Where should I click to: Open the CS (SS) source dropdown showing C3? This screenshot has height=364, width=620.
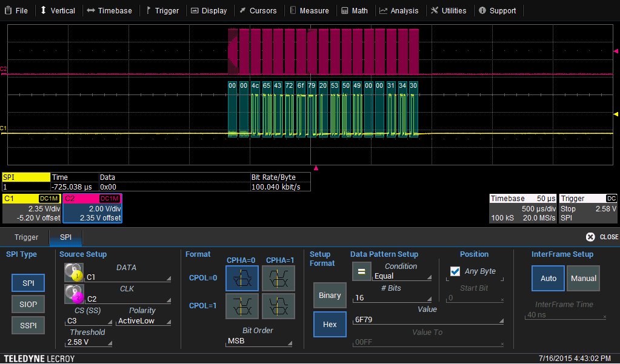pyautogui.click(x=88, y=320)
